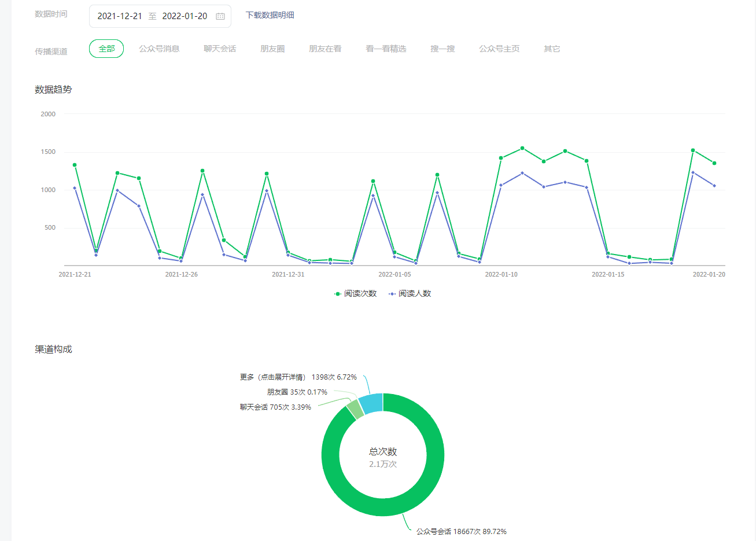Click the calendar icon in date range field
The image size is (756, 541).
point(220,16)
